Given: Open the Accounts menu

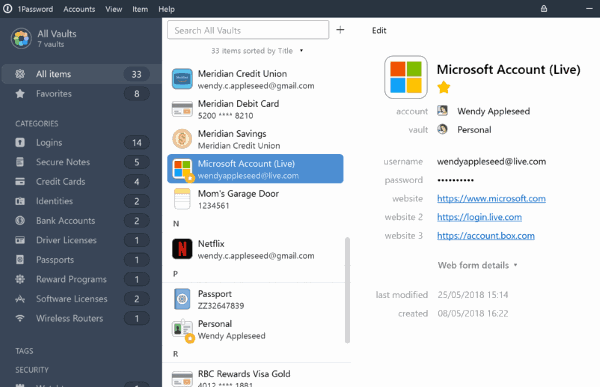Looking at the screenshot, I should tap(79, 9).
